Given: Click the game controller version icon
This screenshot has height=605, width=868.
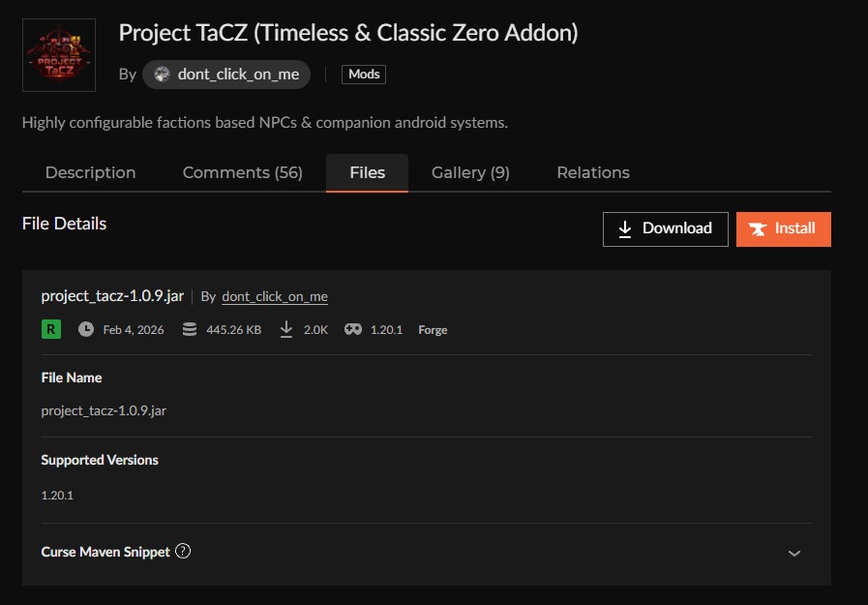Looking at the screenshot, I should click(x=354, y=329).
